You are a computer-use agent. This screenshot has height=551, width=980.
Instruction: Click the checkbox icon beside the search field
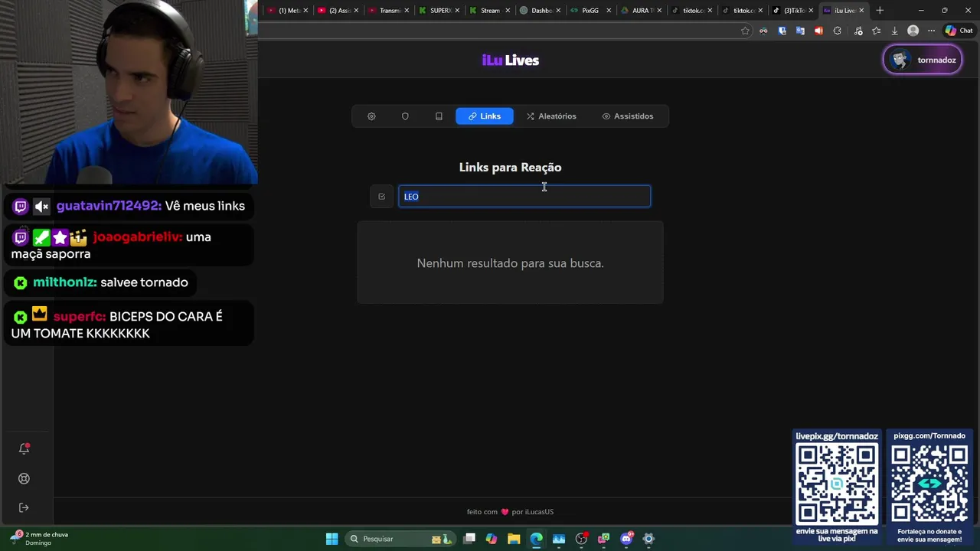click(381, 197)
